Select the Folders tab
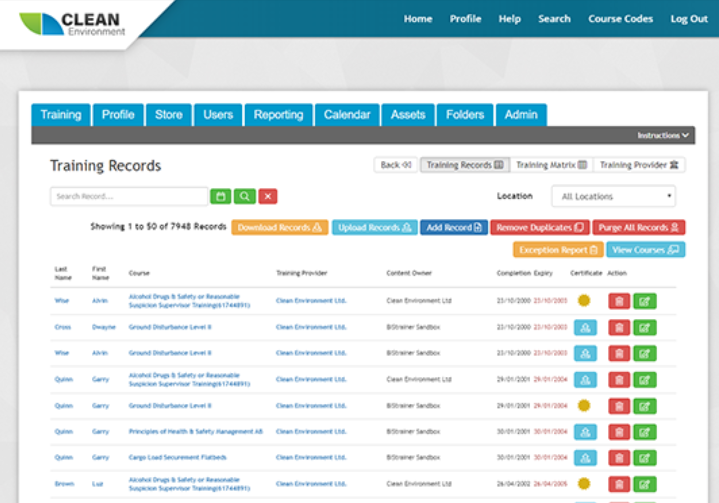The width and height of the screenshot is (719, 503). click(x=465, y=115)
